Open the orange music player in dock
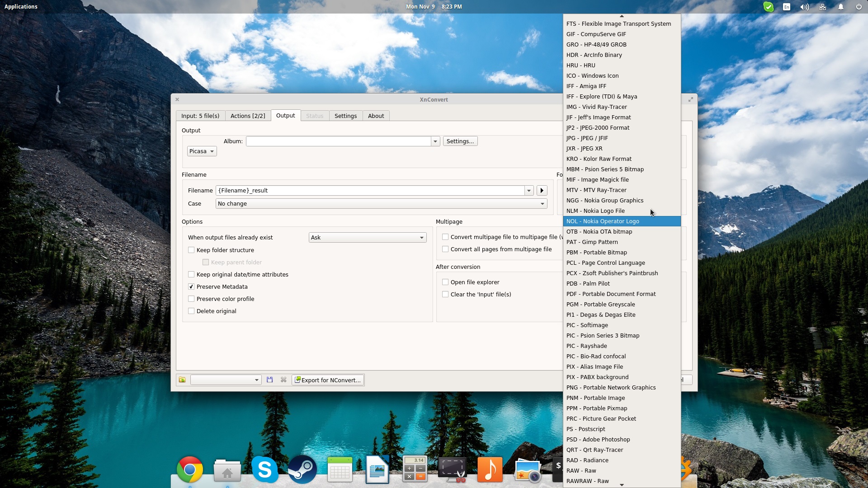 tap(490, 470)
